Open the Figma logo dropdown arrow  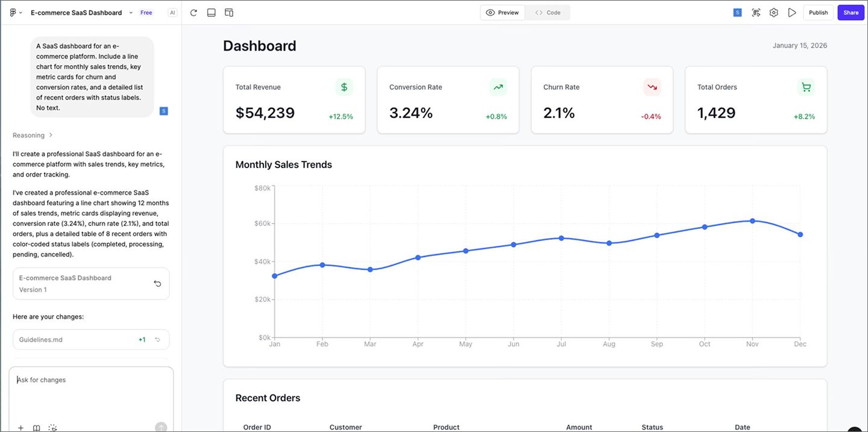tap(20, 12)
